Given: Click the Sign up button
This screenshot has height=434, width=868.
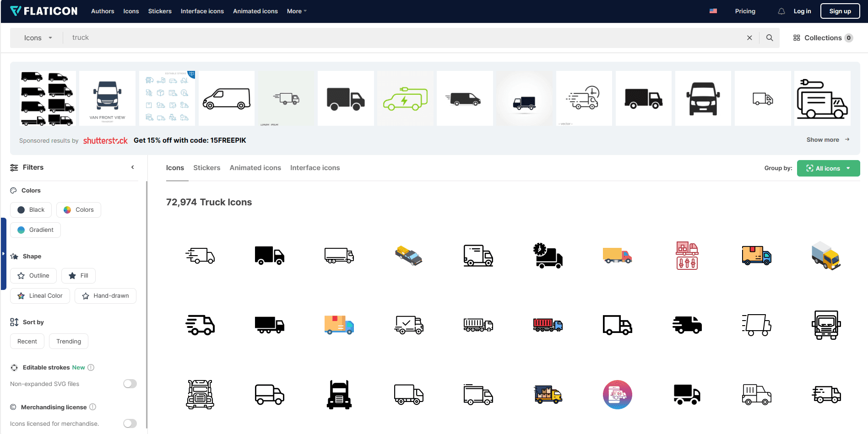Looking at the screenshot, I should [840, 11].
